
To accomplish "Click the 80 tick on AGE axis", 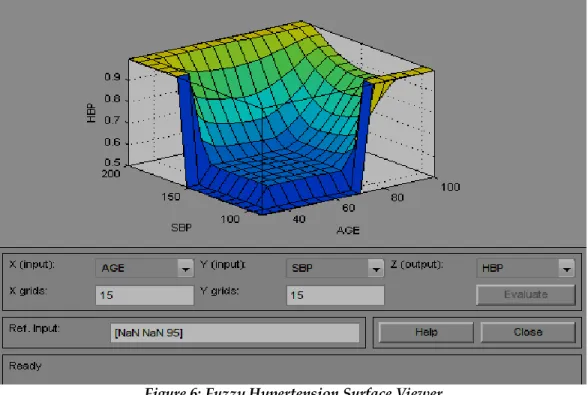I will 397,197.
